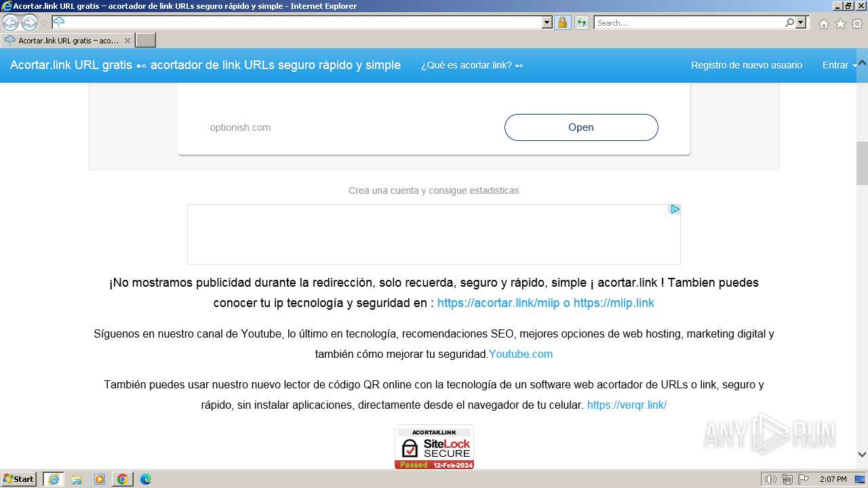This screenshot has width=868, height=488.
Task: Click the Open button in ad
Action: pos(581,127)
